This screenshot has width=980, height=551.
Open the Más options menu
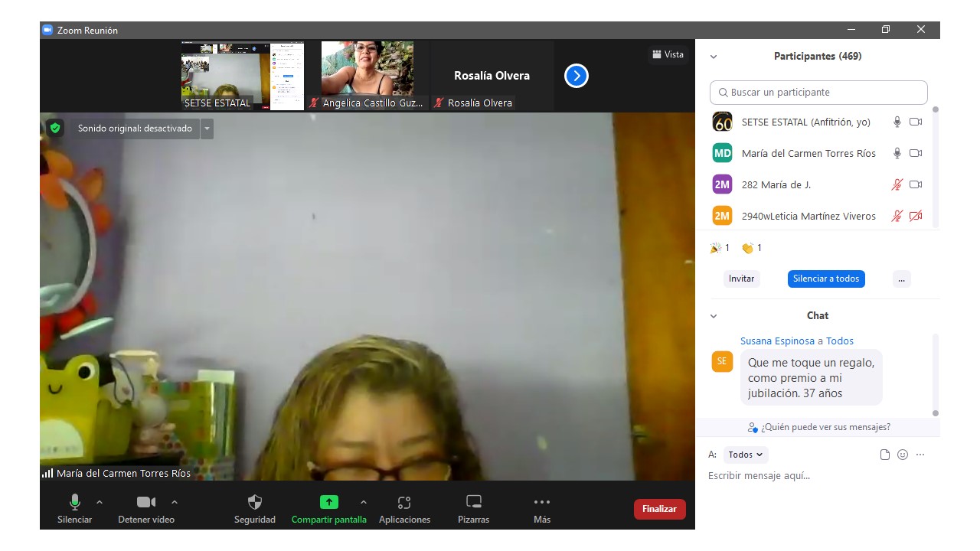click(x=542, y=503)
